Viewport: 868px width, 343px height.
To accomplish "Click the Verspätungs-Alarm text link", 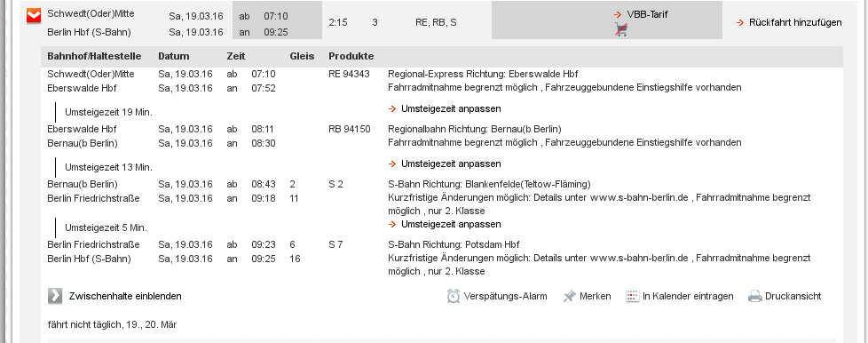I will coord(505,296).
